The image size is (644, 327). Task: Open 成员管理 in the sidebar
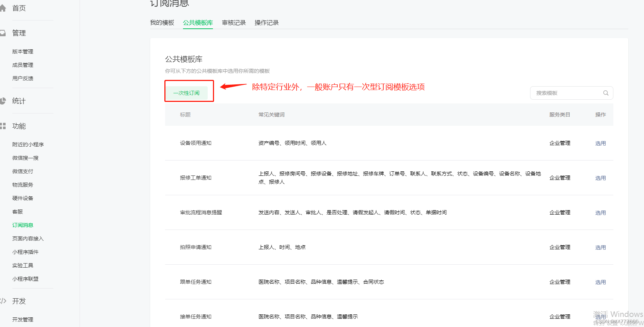(23, 65)
